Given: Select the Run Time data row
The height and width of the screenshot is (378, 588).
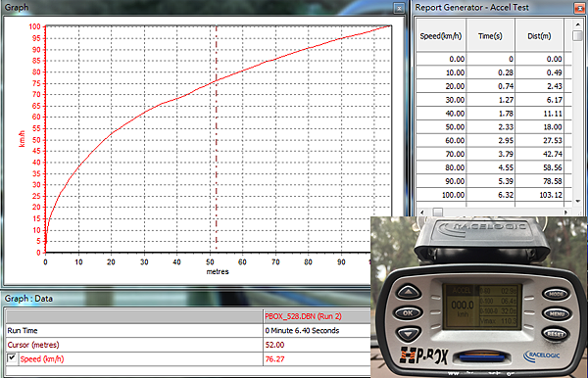Looking at the screenshot, I should (x=188, y=330).
